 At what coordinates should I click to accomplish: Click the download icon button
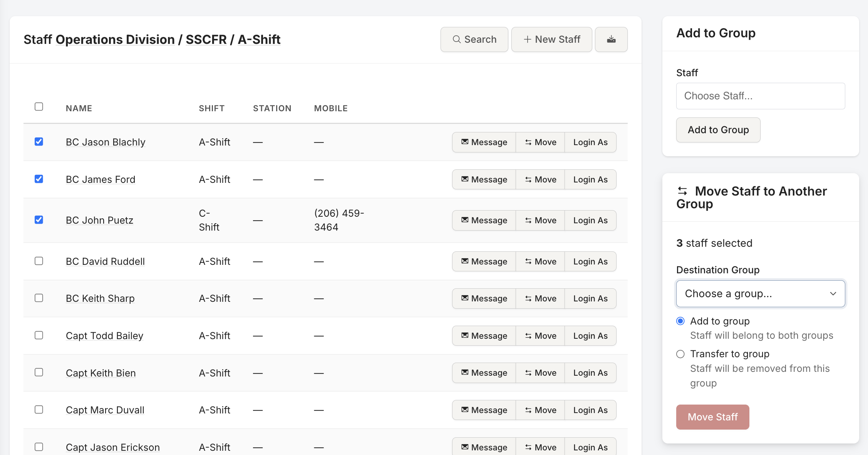(x=611, y=39)
